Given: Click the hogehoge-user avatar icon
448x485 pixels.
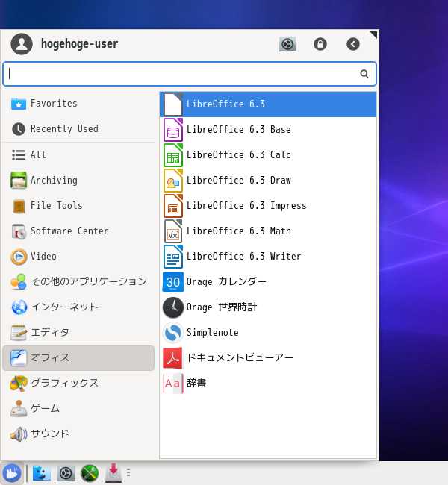Looking at the screenshot, I should 22,44.
